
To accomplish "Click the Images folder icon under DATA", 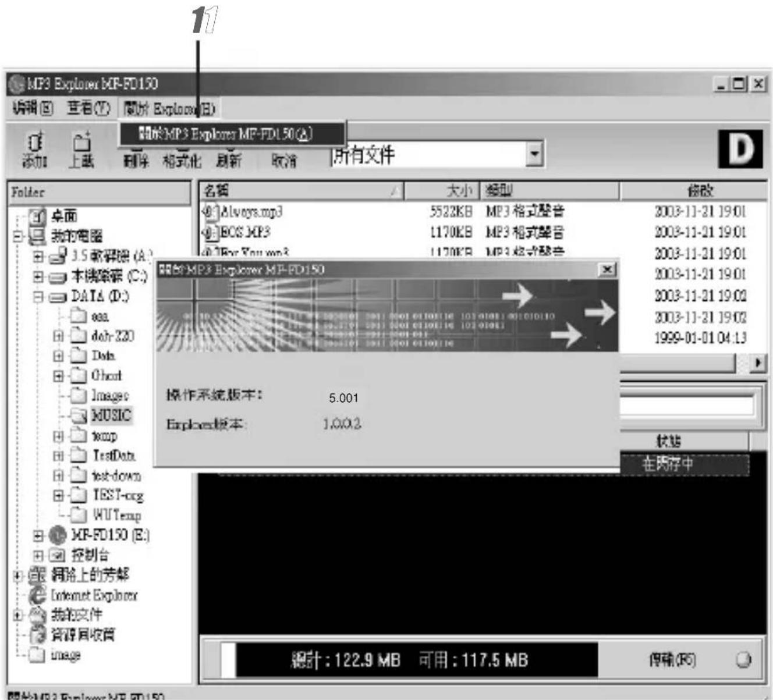I will point(79,396).
